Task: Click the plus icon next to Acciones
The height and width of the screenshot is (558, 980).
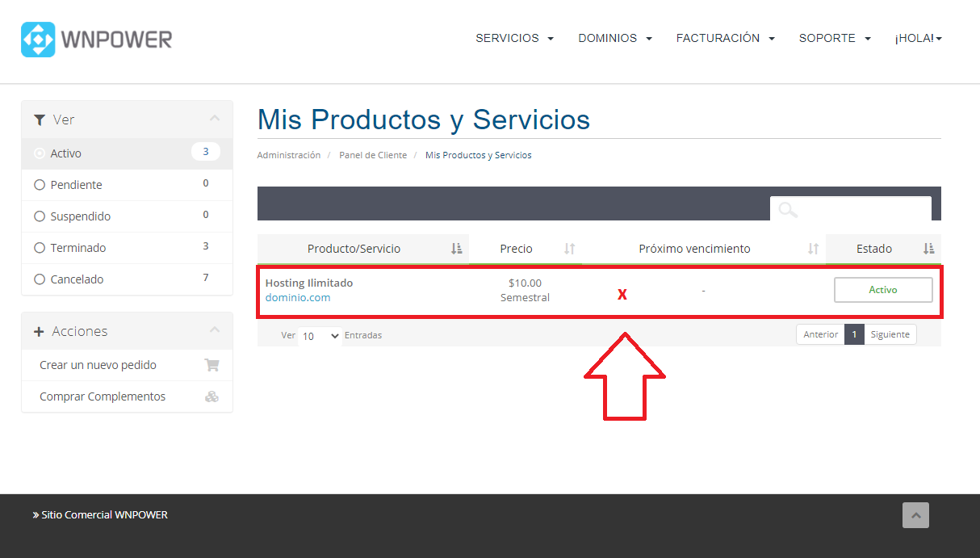Action: click(x=39, y=332)
